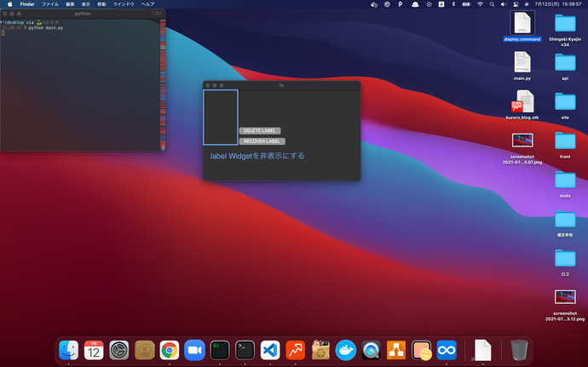This screenshot has width=588, height=367.
Task: Open Spotlight search in menu bar
Action: click(x=492, y=4)
